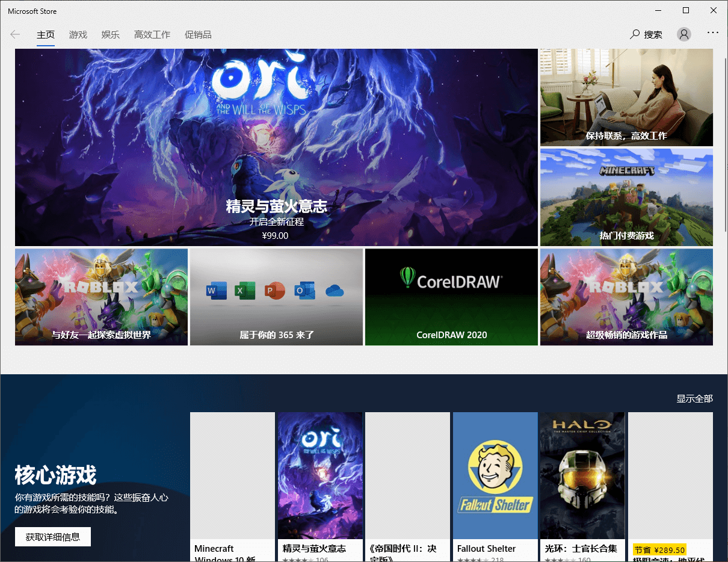This screenshot has height=562, width=728.
Task: Switch to the 游戏 tab
Action: [78, 35]
